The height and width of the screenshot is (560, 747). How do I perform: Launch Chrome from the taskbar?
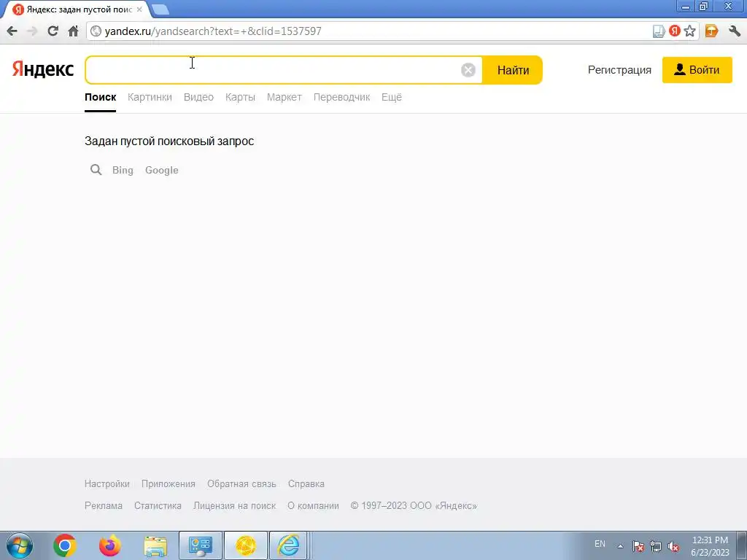click(65, 545)
